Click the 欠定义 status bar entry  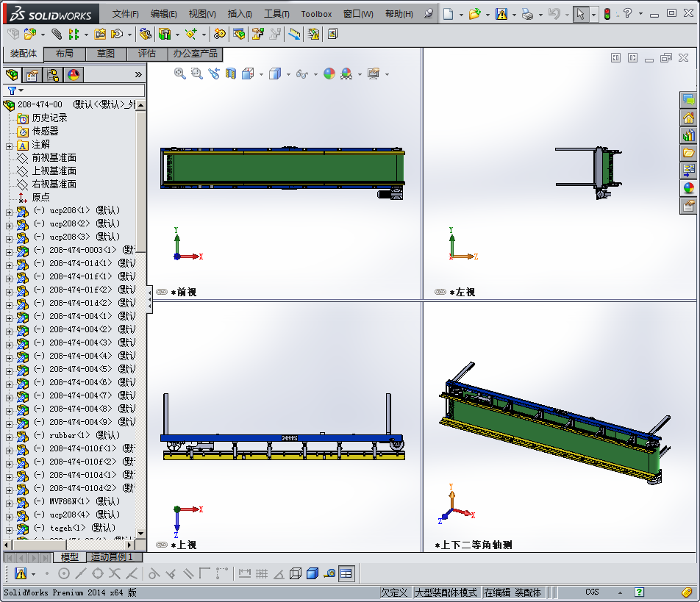[x=394, y=592]
